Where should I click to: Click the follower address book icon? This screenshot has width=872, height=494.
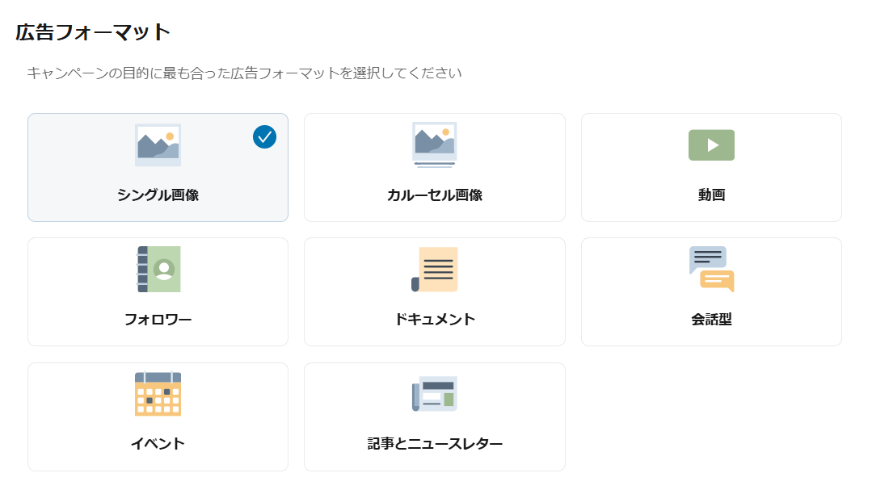158,269
